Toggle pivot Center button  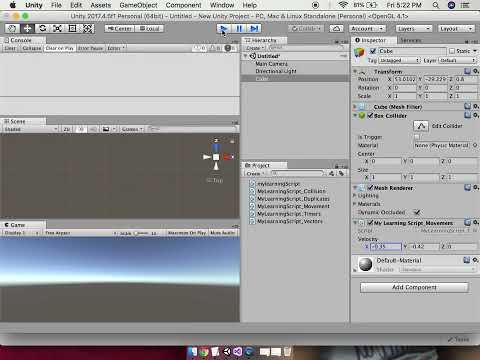(120, 29)
